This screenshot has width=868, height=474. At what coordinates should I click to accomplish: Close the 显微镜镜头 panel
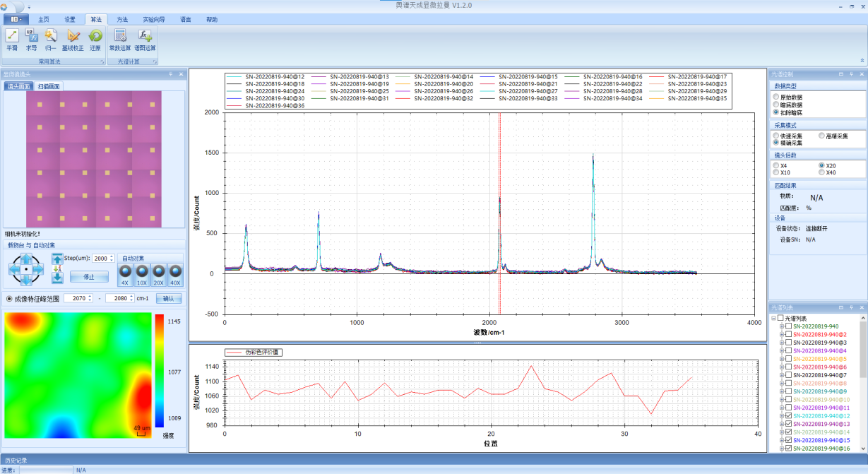click(181, 73)
